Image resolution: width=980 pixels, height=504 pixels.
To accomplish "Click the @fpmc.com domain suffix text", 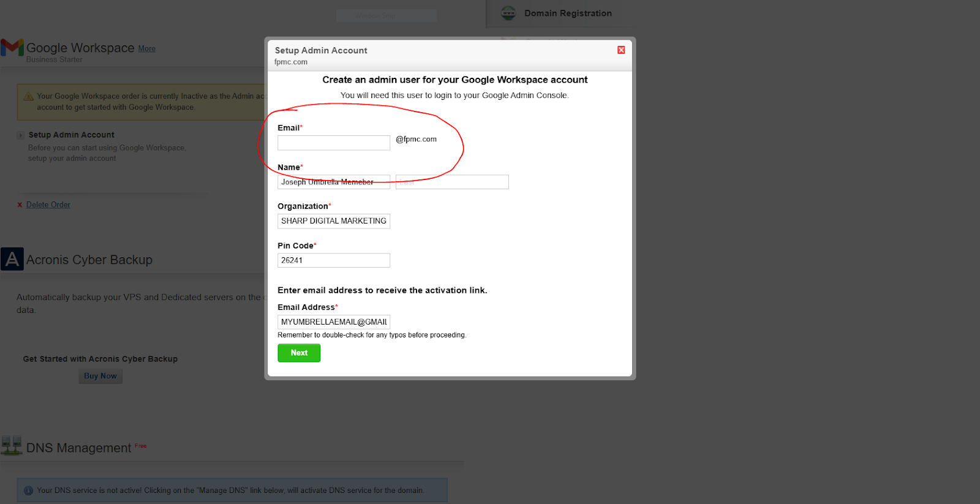I will tap(417, 139).
